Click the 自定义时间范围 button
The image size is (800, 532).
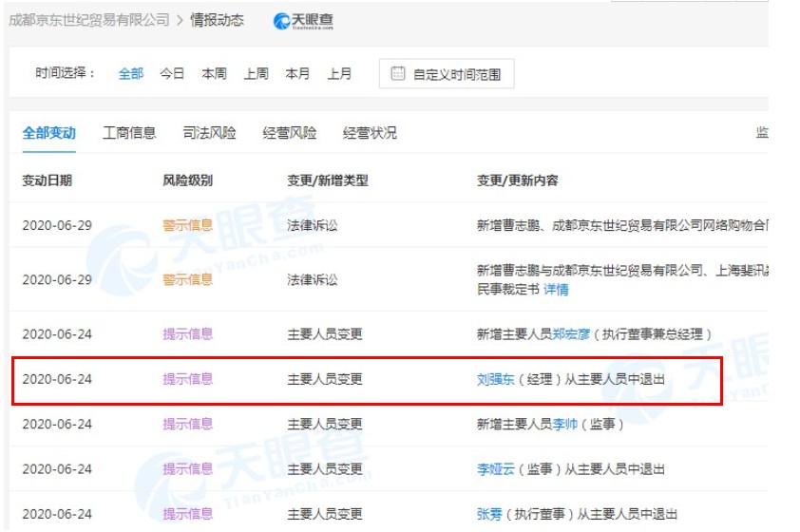pyautogui.click(x=447, y=74)
